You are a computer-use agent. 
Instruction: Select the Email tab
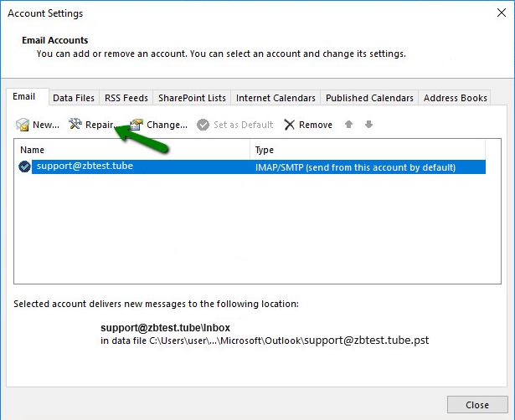pyautogui.click(x=24, y=97)
